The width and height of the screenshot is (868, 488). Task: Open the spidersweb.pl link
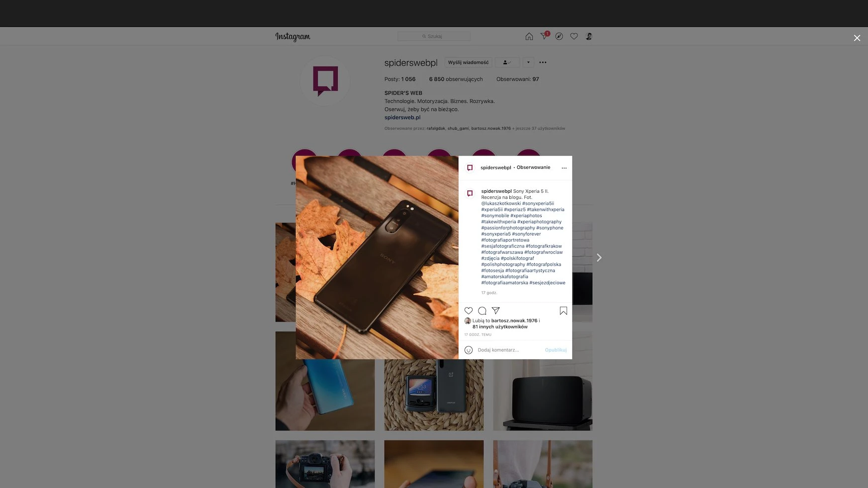pyautogui.click(x=402, y=117)
